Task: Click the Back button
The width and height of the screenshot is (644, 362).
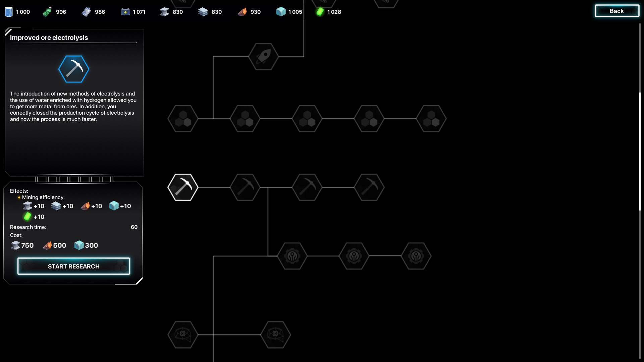Action: point(616,10)
